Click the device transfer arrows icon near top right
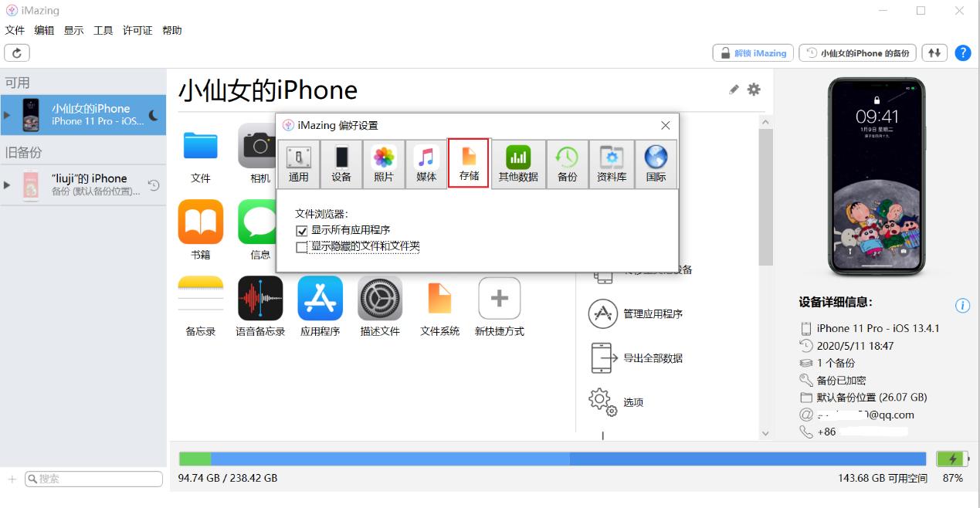980x508 pixels. pos(934,52)
